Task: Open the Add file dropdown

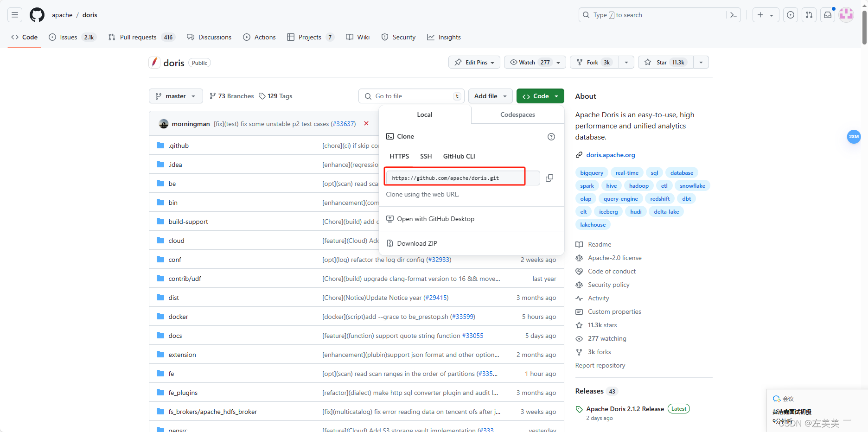Action: [490, 96]
